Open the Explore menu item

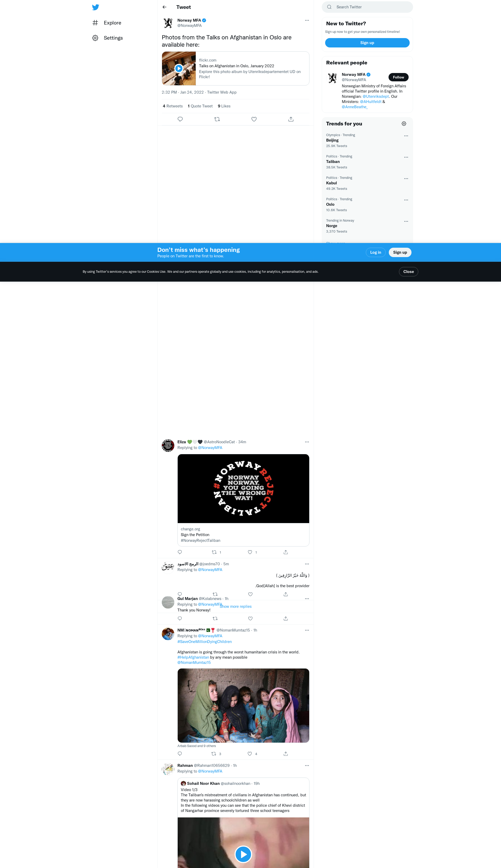pyautogui.click(x=112, y=23)
